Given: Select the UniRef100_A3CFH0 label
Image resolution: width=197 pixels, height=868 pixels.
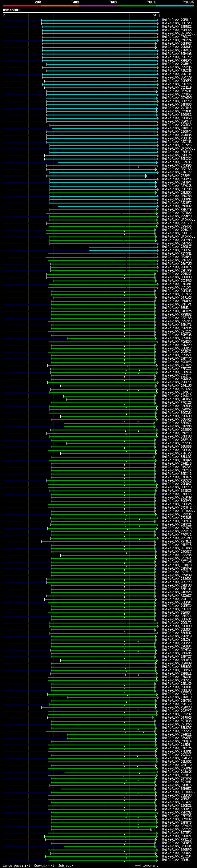Looking at the screenshot, I should (x=177, y=139).
